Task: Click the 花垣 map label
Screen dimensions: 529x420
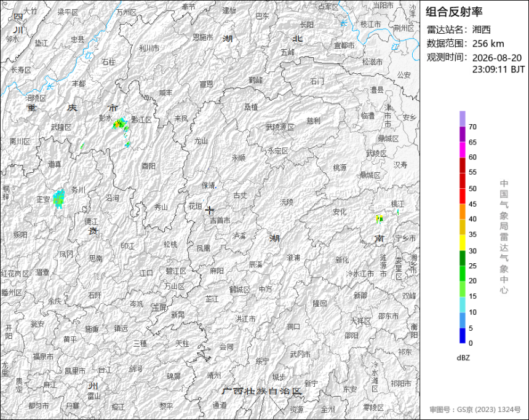Action: [195, 206]
